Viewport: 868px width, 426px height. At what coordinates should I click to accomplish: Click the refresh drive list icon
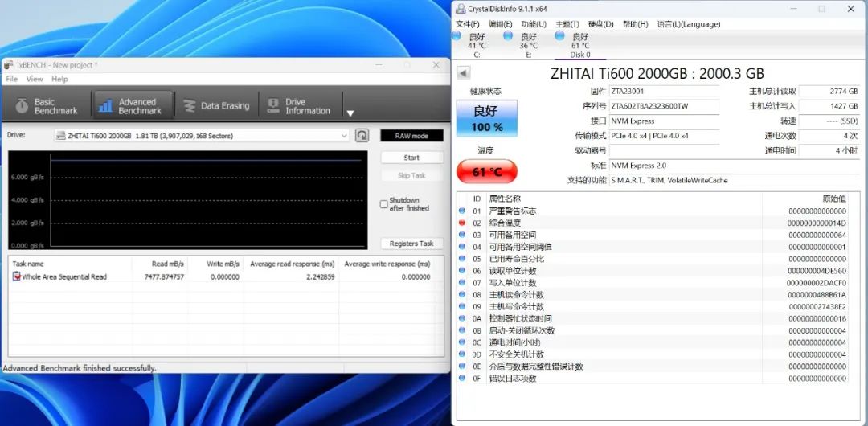click(362, 136)
